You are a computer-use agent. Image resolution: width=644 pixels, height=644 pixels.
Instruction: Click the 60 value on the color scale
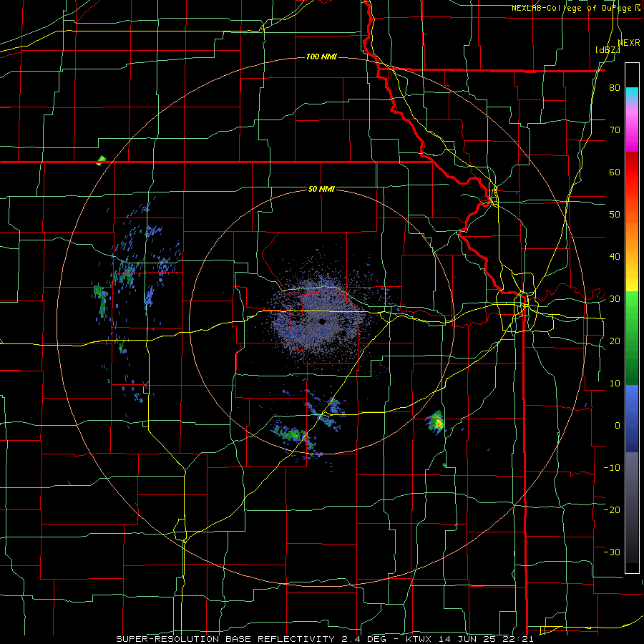[x=615, y=172]
